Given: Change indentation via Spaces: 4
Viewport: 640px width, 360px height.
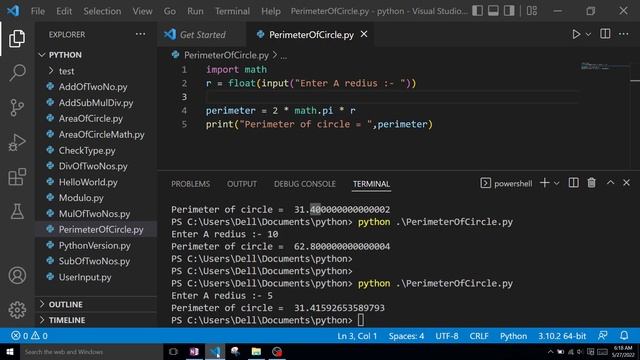Looking at the screenshot, I should [x=406, y=336].
